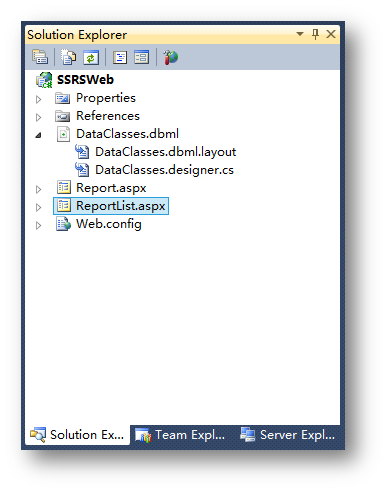Viewport: 387px width, 492px height.
Task: Open the ASP.NET Configuration tool icon
Action: [171, 57]
